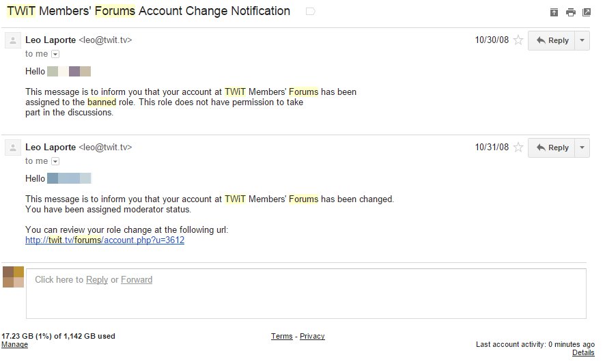Open the twit.tv forums account link

click(x=104, y=240)
